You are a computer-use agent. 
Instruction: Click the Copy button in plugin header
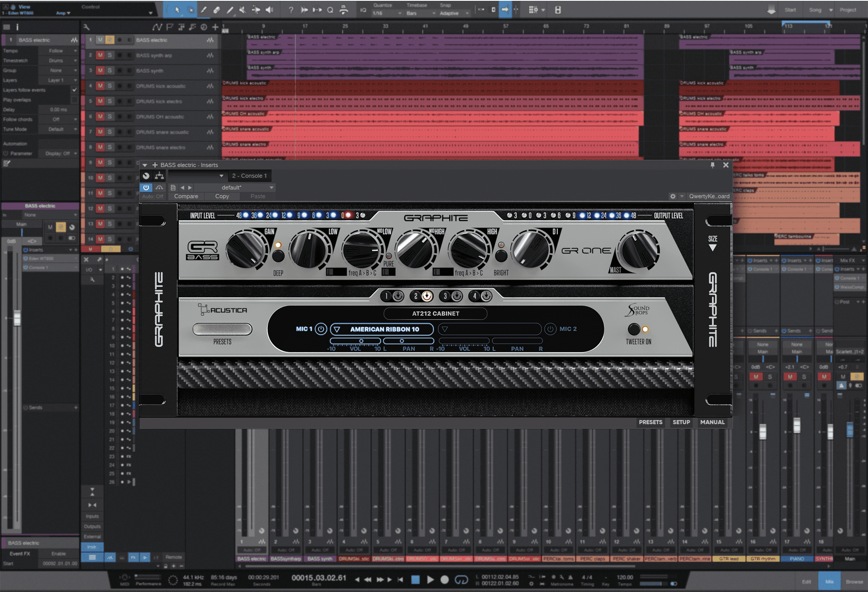(x=222, y=196)
